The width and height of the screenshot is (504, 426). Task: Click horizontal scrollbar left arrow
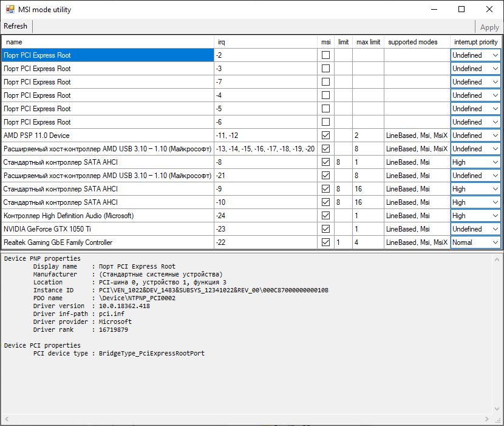coord(7,419)
